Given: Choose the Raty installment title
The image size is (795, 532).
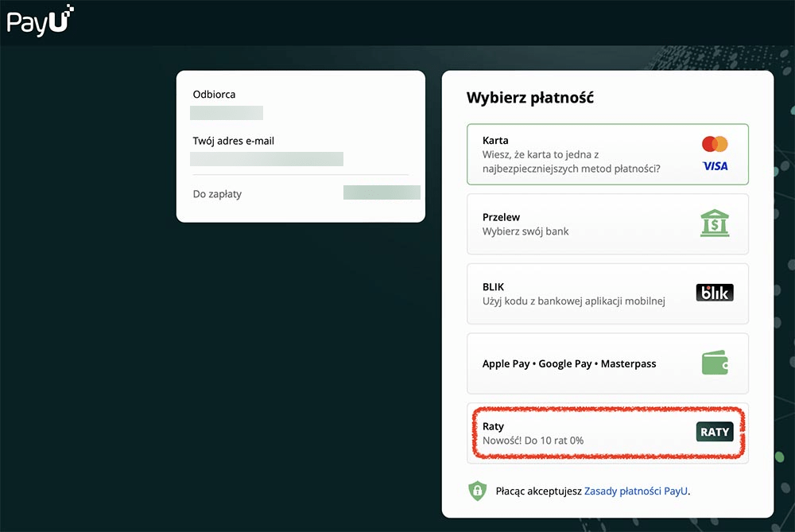Looking at the screenshot, I should [494, 426].
